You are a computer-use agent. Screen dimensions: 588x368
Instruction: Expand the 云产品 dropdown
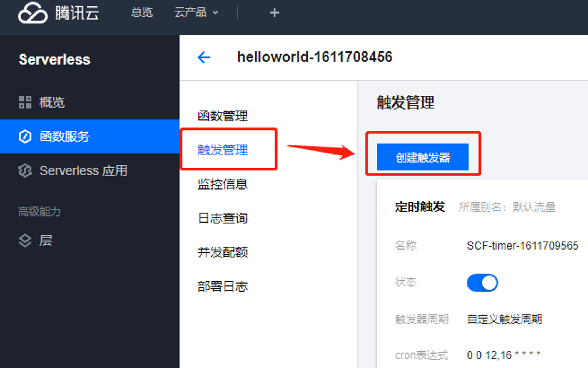(x=196, y=13)
